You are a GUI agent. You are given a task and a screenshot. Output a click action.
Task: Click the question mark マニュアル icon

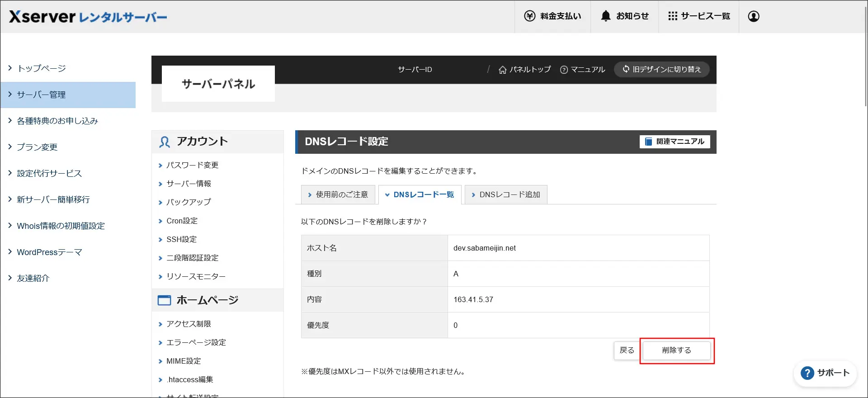click(x=564, y=70)
